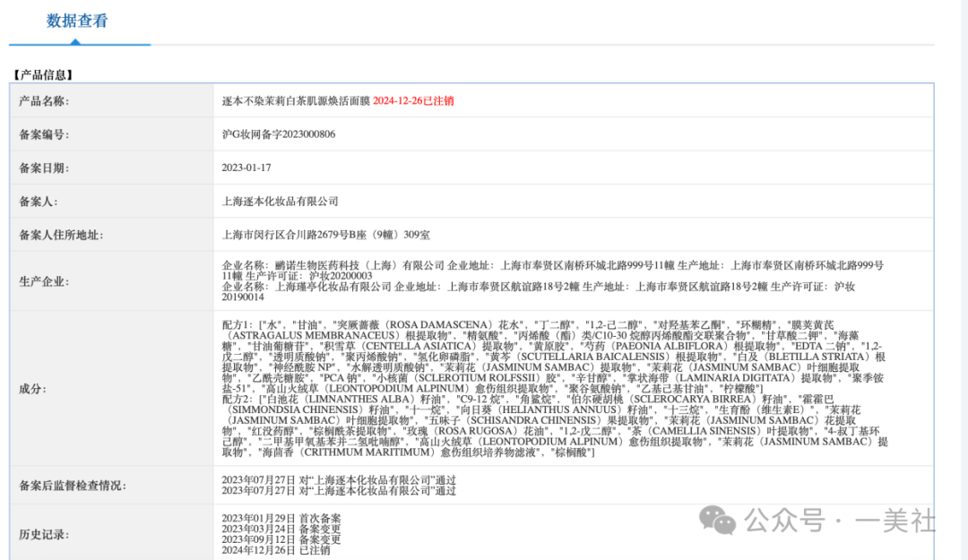
Task: Click the company name 上海逐本化妆品有限公司
Action: (x=281, y=202)
